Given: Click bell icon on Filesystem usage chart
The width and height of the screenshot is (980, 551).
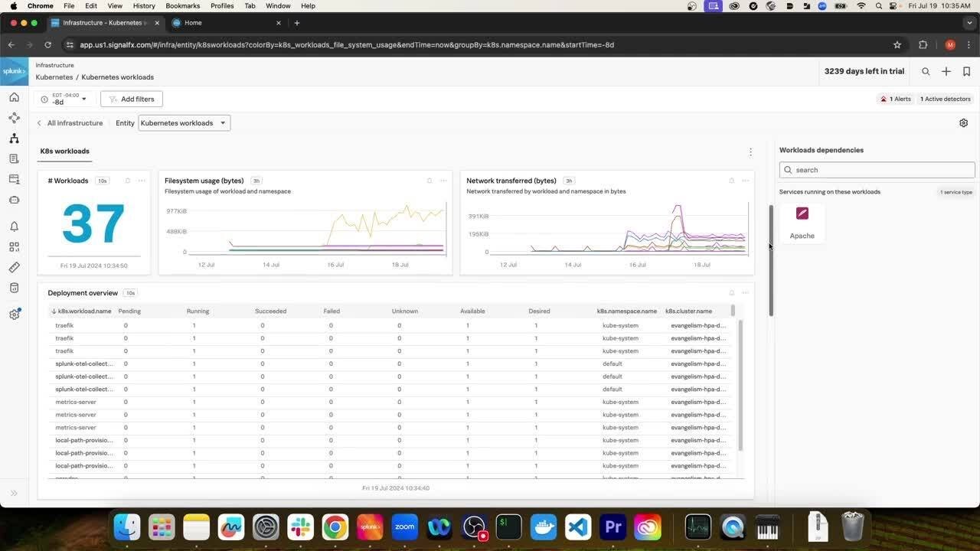Looking at the screenshot, I should coord(430,181).
